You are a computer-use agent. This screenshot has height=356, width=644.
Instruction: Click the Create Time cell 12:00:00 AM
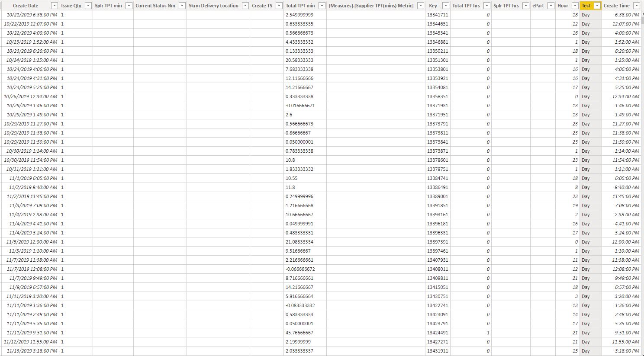pyautogui.click(x=625, y=242)
